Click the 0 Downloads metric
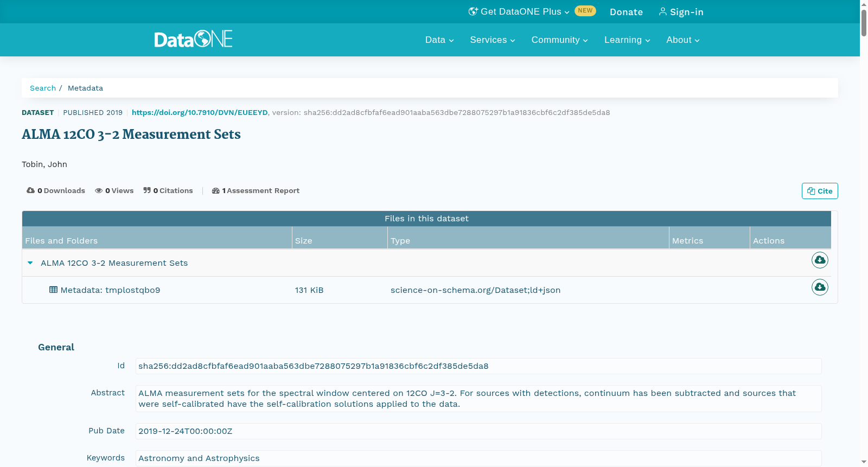Viewport: 868px width, 467px height. 56,190
